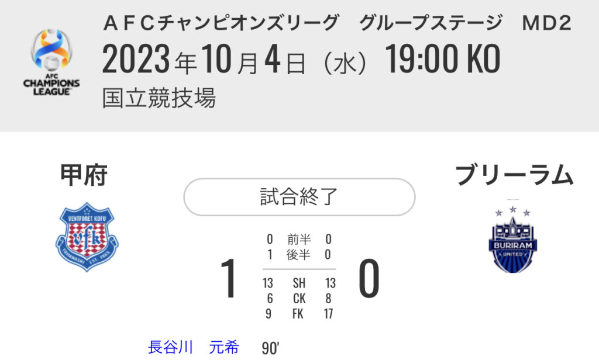Select the 甲府 team name
Screen dimensions: 599x364
click(84, 175)
